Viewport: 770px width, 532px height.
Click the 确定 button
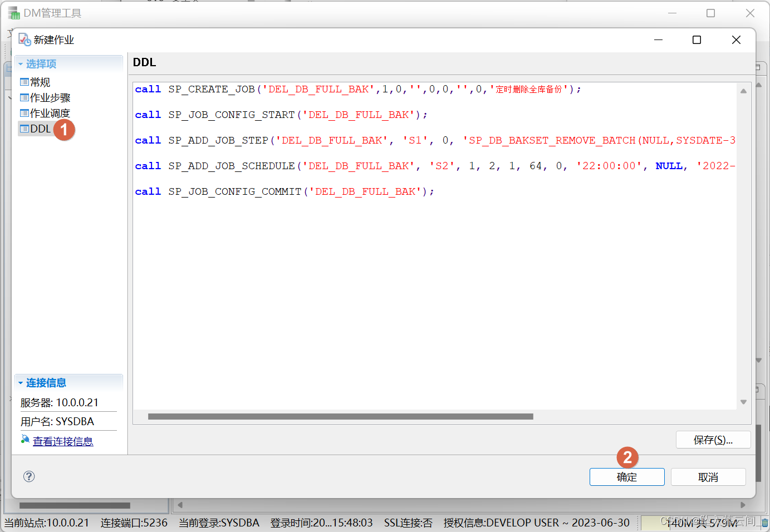point(627,477)
